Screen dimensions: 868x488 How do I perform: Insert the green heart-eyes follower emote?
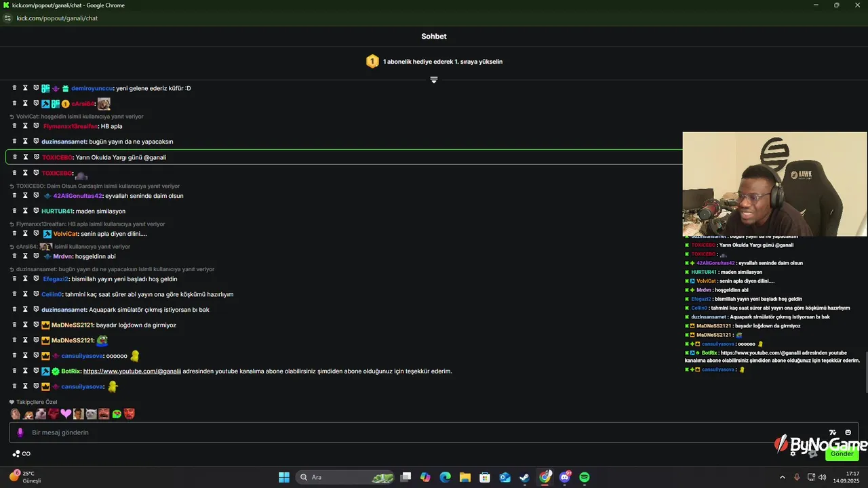pos(117,413)
